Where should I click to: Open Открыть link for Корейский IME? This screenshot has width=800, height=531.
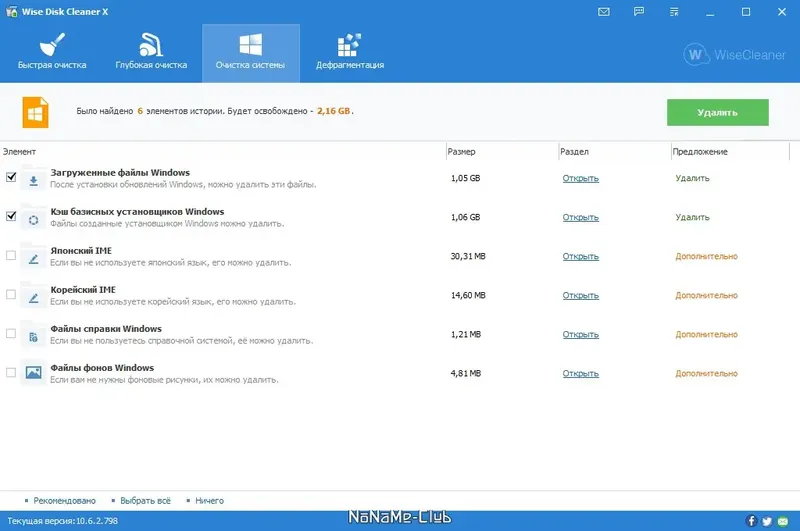click(581, 295)
